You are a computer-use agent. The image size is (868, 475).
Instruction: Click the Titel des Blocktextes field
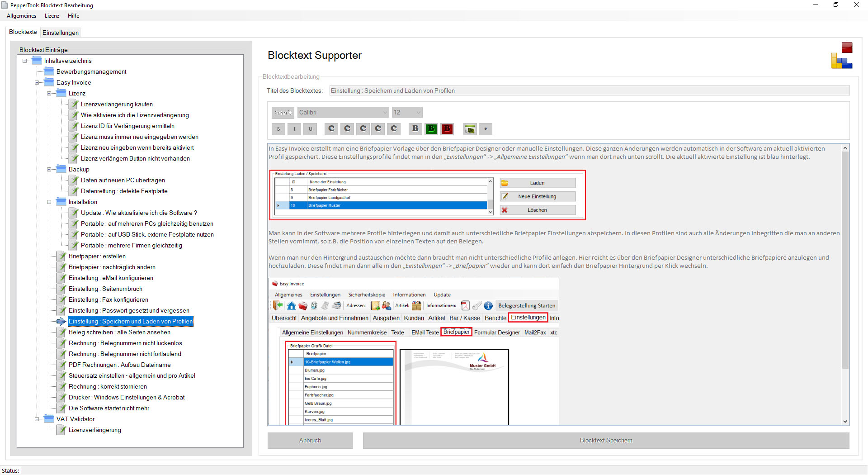pyautogui.click(x=589, y=90)
